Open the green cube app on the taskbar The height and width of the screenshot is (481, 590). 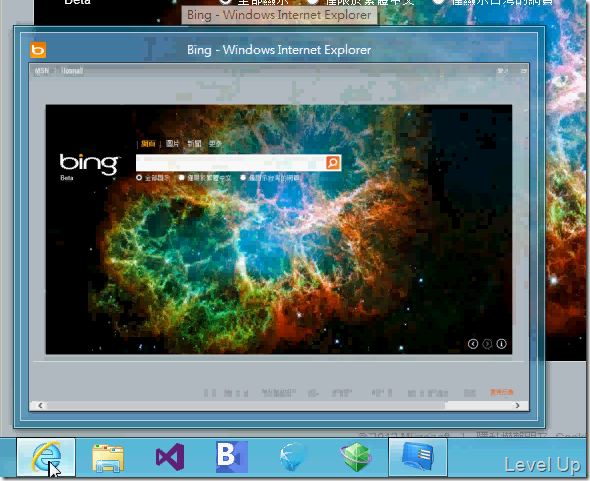(x=356, y=457)
